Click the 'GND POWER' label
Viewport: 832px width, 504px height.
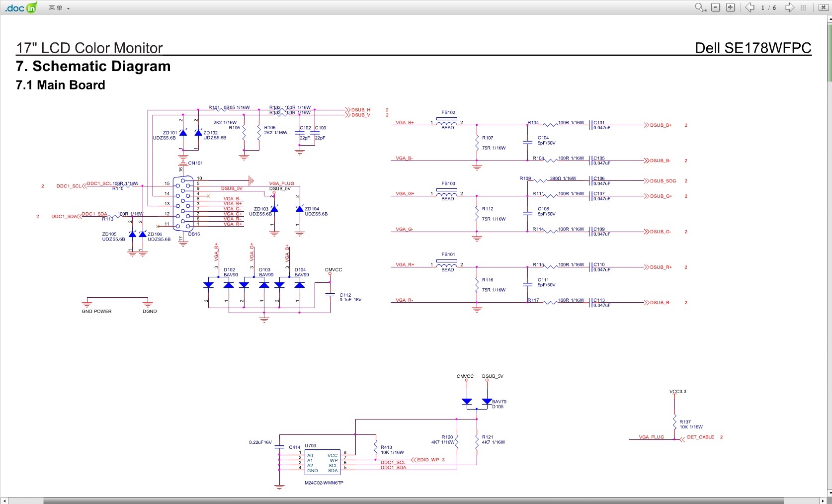96,312
